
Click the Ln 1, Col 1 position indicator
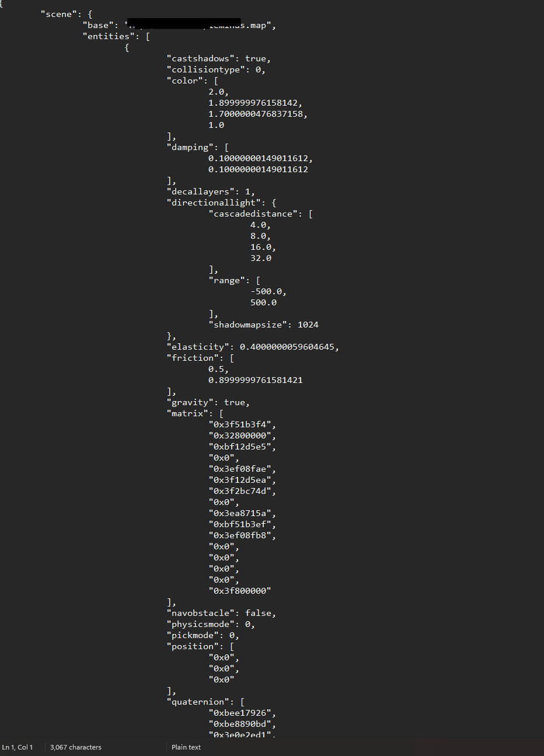18,747
